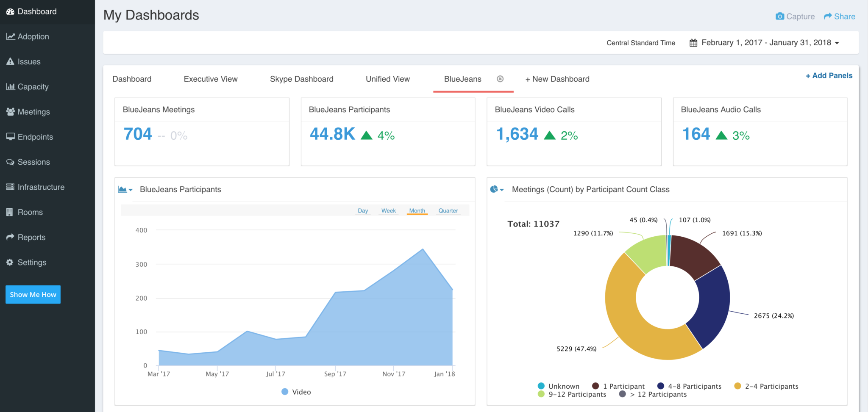
Task: Click the Reports share-arrow icon
Action: point(10,237)
